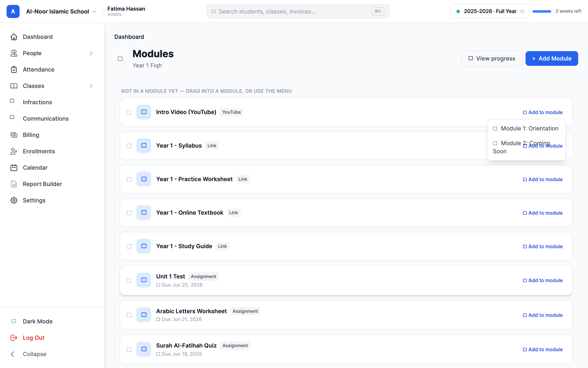
Task: Click the search magnifier icon in search bar
Action: [x=214, y=11]
